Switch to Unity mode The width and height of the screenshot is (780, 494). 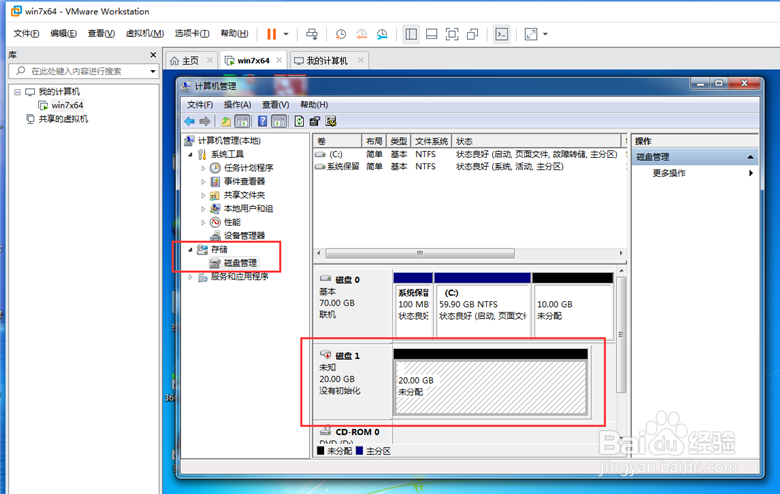pyautogui.click(x=473, y=34)
